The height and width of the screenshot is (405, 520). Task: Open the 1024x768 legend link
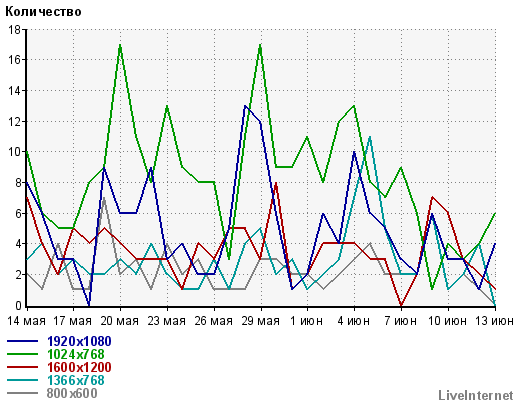coord(76,354)
